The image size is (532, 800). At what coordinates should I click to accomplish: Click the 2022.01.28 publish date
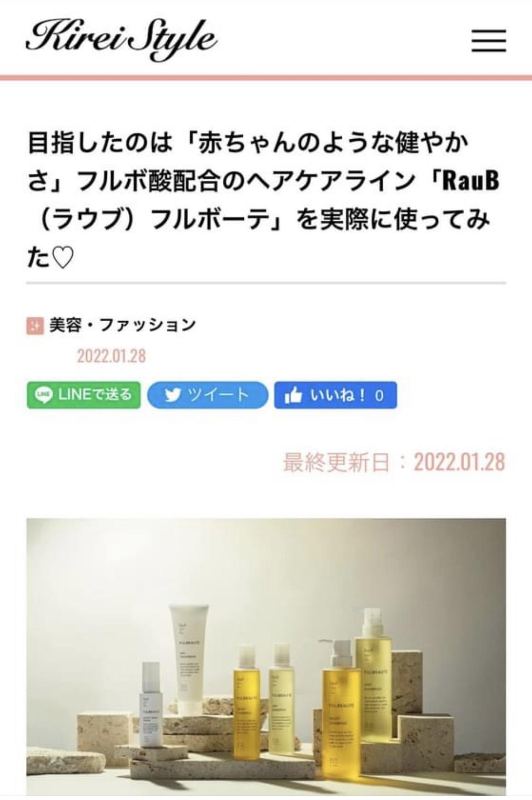[x=111, y=356]
